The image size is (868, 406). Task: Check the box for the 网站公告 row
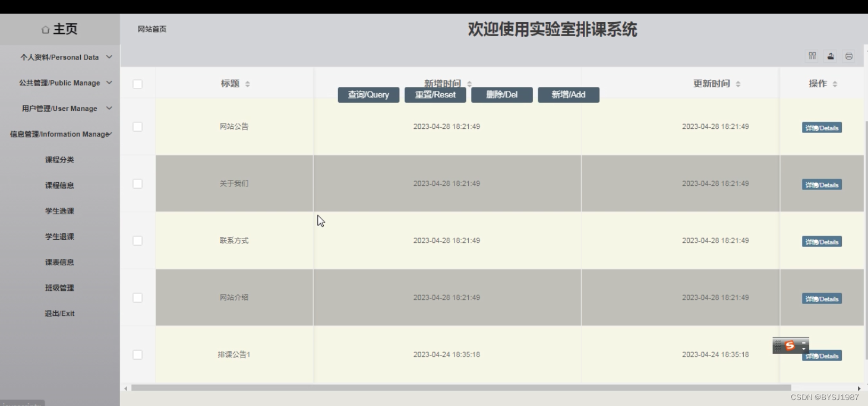(137, 126)
